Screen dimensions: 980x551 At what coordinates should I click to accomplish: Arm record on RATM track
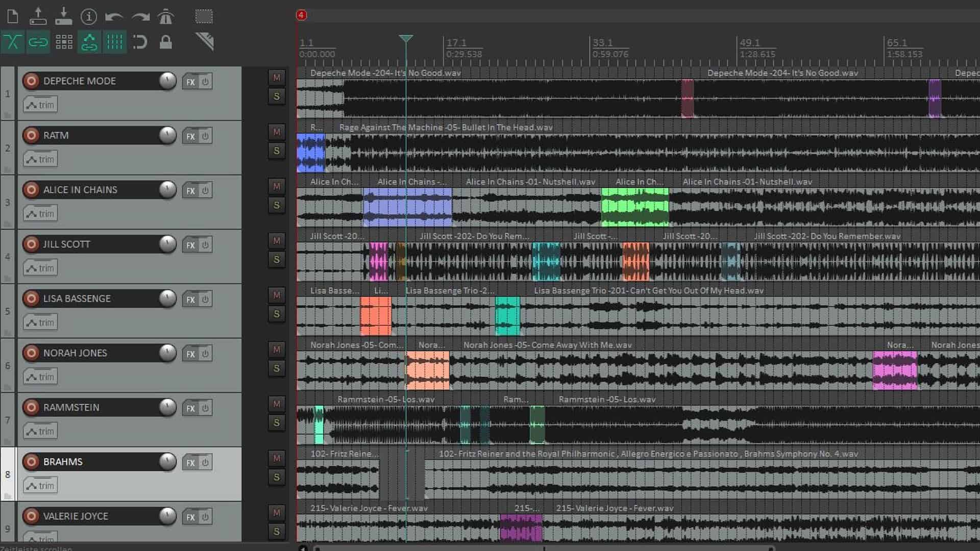(x=31, y=135)
